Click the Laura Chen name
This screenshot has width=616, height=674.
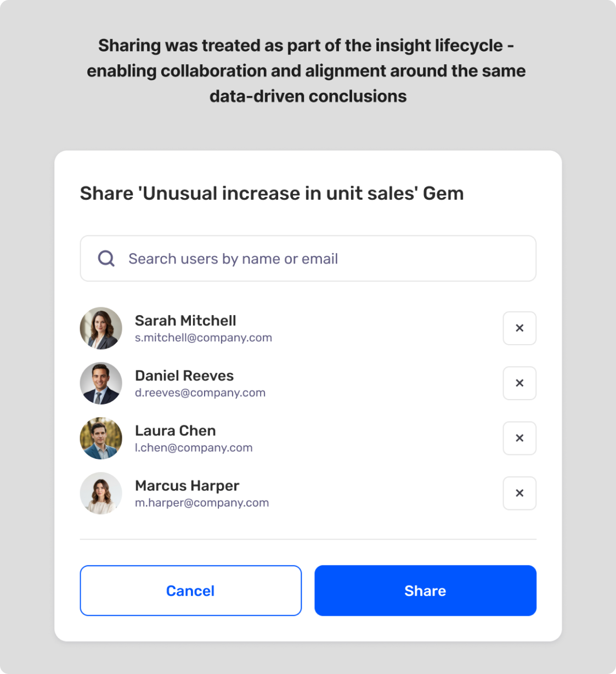(x=176, y=430)
